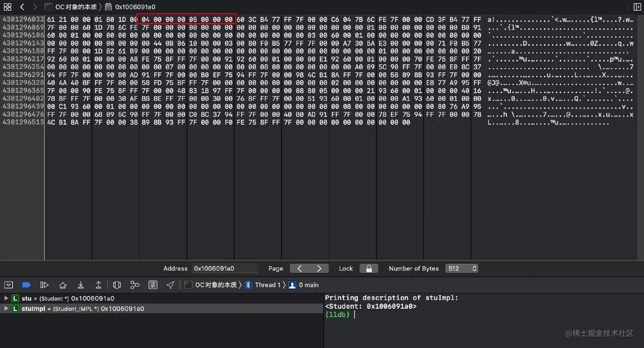The width and height of the screenshot is (644, 348).
Task: Click memory row address 4301296254
Action: [23, 67]
